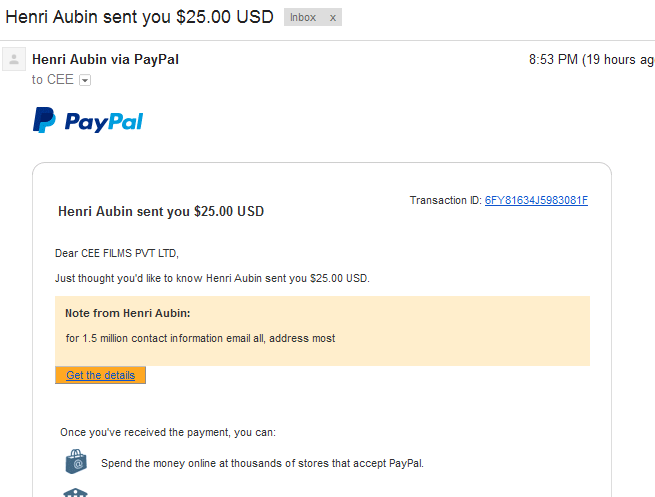Click the bold Henri Aubin sent you heading
Screen dimensions: 655x497
pyautogui.click(x=161, y=211)
